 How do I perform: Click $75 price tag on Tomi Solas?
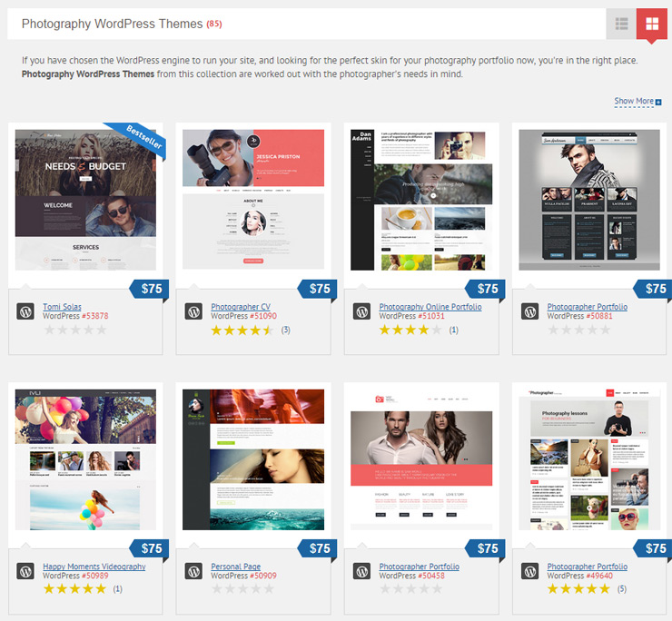(x=150, y=289)
